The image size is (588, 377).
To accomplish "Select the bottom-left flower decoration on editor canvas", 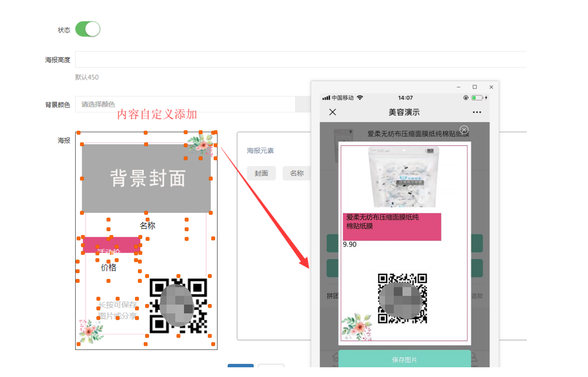I will pyautogui.click(x=91, y=331).
